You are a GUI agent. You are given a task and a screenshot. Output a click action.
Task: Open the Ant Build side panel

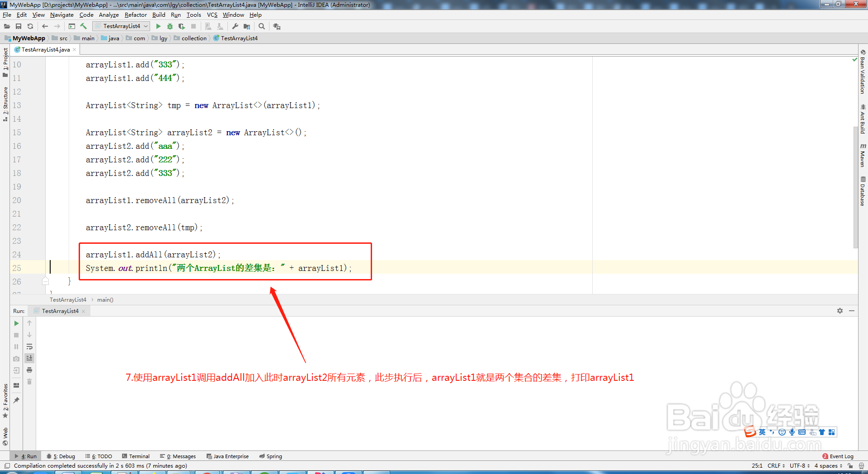(863, 119)
